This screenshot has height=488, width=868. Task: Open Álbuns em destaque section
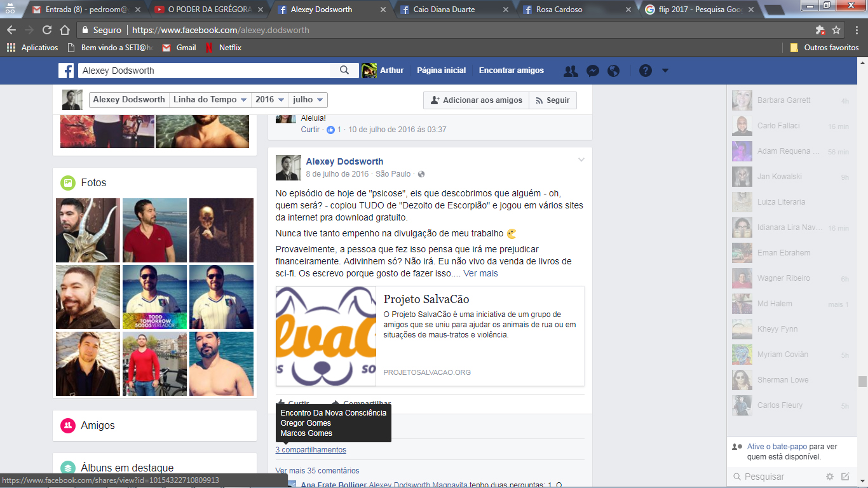click(127, 468)
